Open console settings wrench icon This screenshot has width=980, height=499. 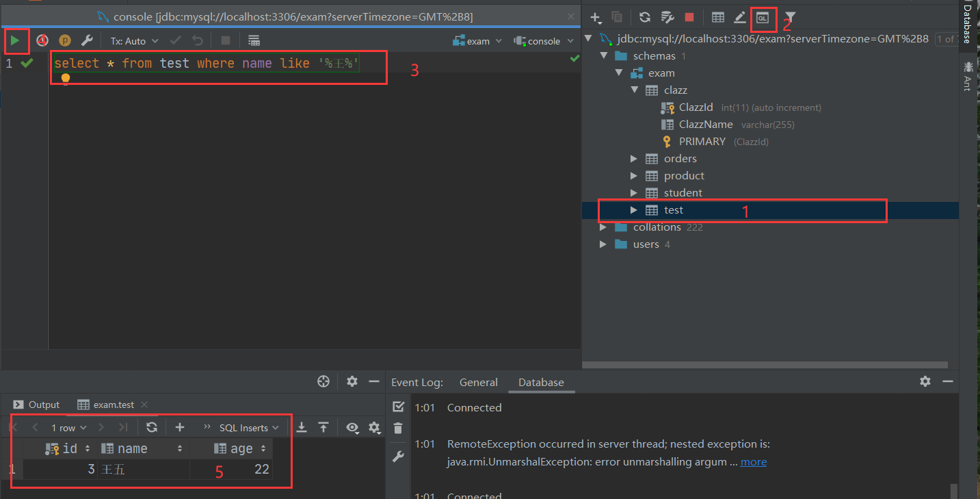pyautogui.click(x=87, y=41)
